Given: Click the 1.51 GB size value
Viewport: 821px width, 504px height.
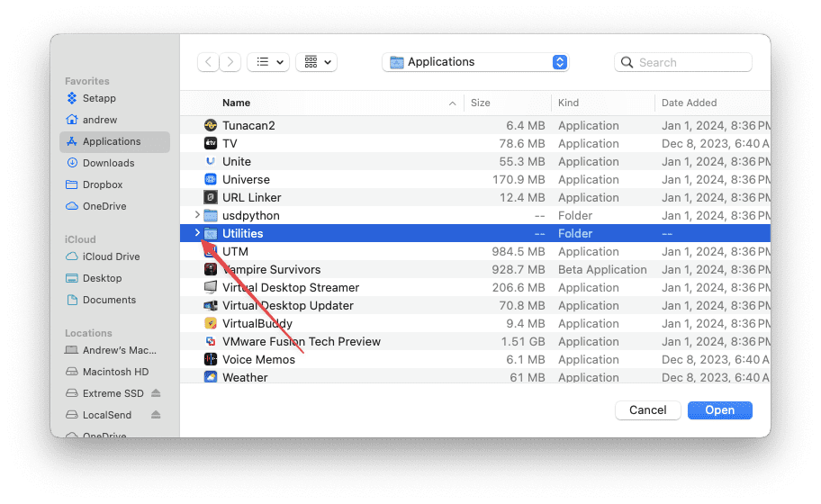Looking at the screenshot, I should (x=523, y=342).
